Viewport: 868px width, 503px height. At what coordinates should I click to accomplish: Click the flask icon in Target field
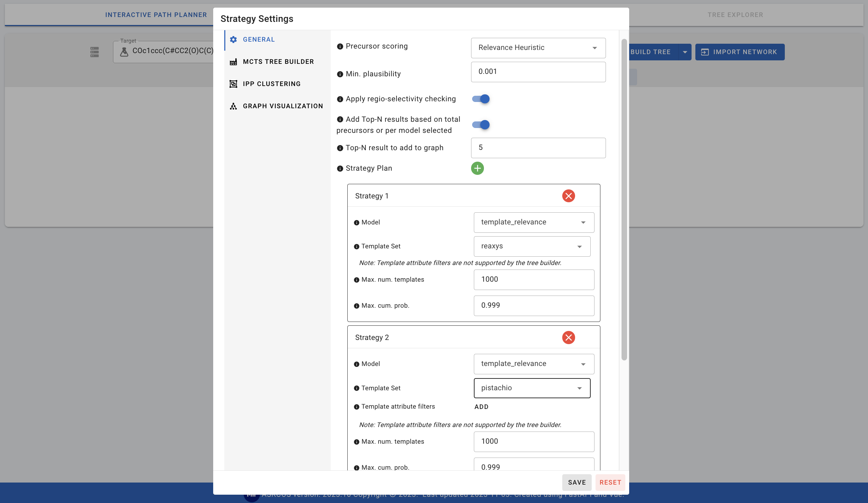pyautogui.click(x=124, y=52)
